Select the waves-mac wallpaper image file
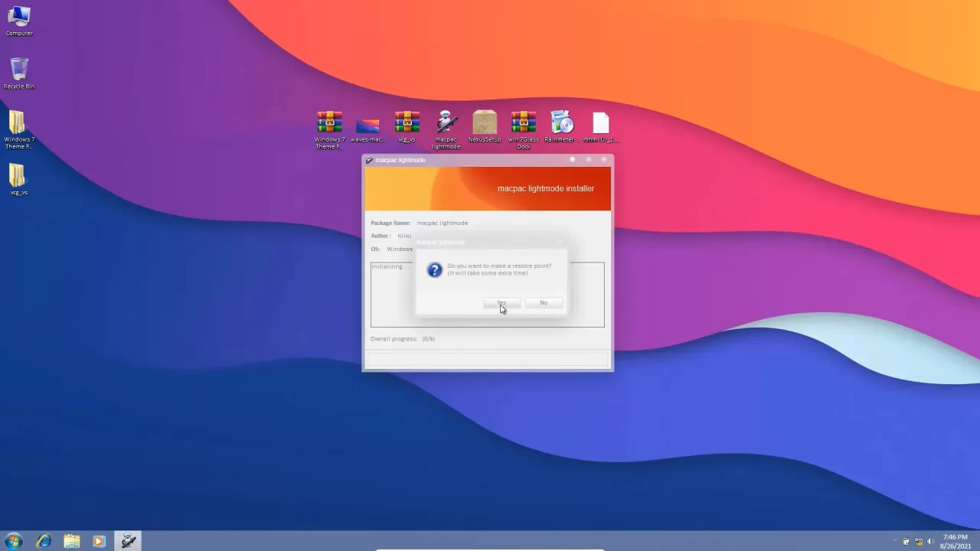This screenshot has width=980, height=551. (367, 129)
